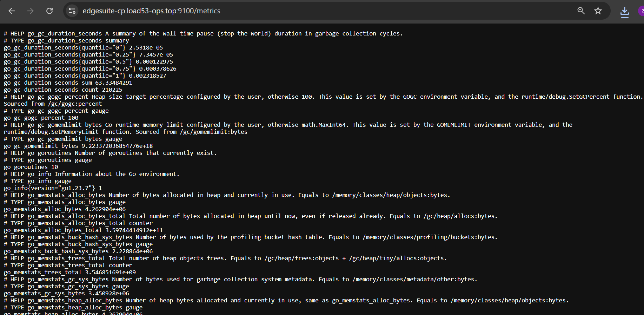This screenshot has width=644, height=315.
Task: Click the quantile="0.5" duration line
Action: 88,62
